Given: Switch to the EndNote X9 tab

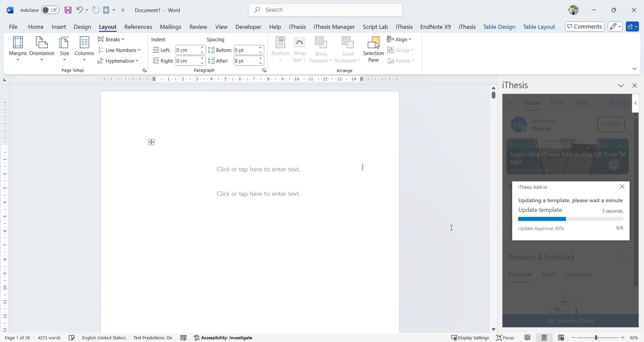Looking at the screenshot, I should point(435,27).
